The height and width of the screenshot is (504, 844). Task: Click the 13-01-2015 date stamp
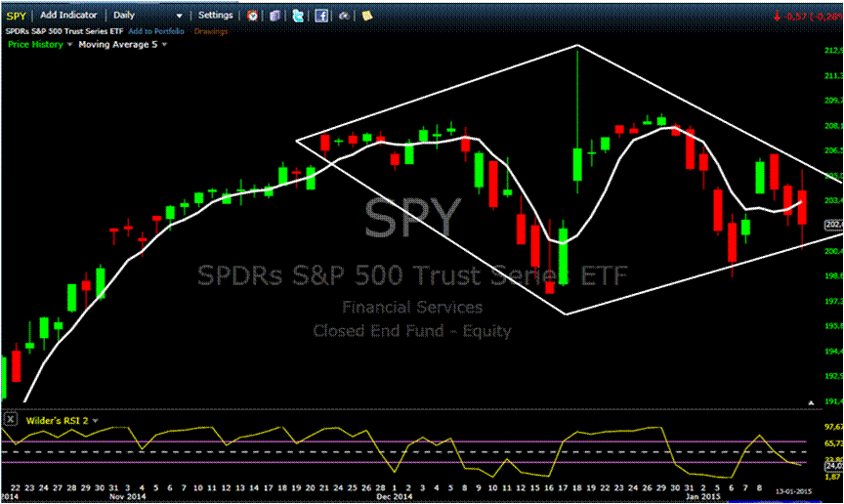pos(793,491)
